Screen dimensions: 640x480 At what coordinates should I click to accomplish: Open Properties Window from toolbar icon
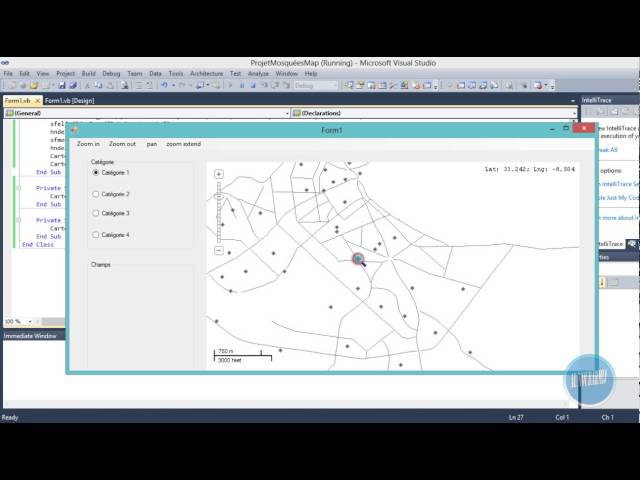(360, 85)
